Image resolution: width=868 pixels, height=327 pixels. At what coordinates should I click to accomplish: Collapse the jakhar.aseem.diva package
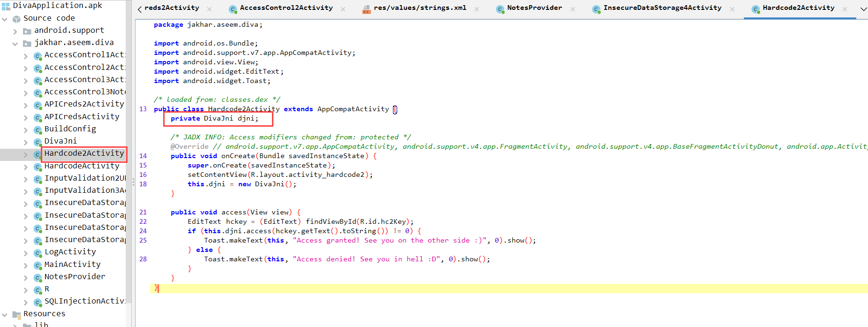[x=15, y=44]
